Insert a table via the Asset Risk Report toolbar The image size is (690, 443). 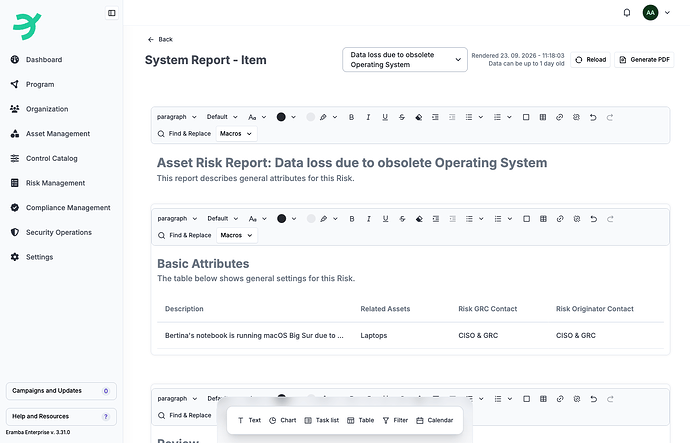pos(543,117)
